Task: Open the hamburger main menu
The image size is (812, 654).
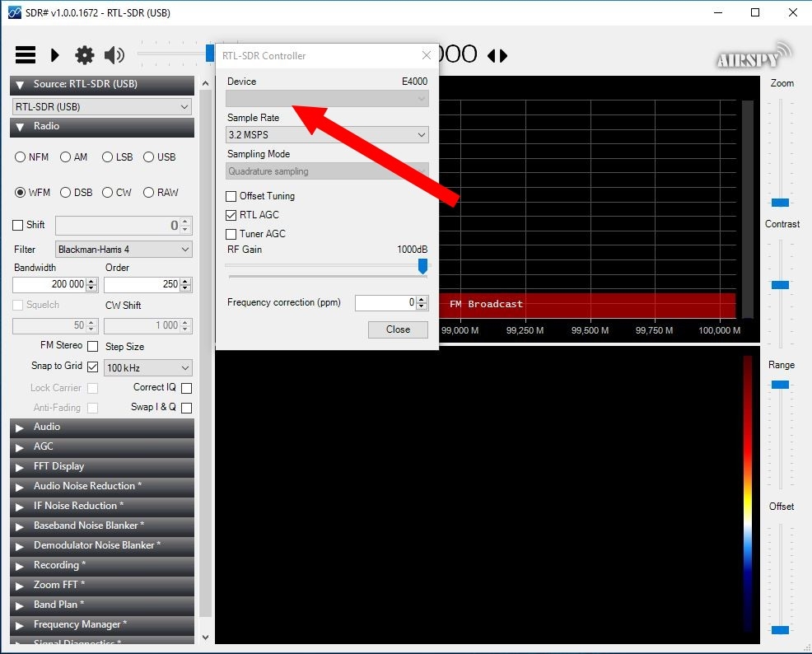Action: tap(26, 55)
